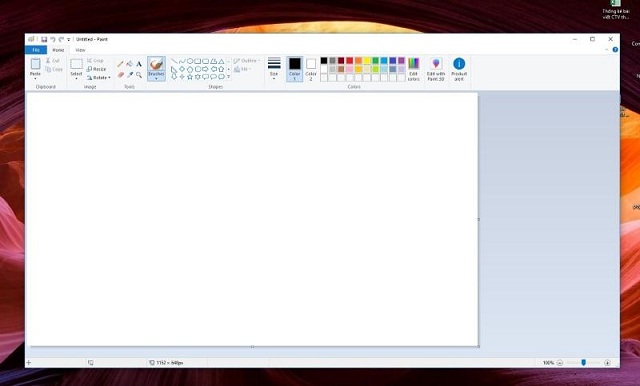Click the zoom in plus button
Viewport: 640px width, 386px height.
tap(607, 362)
